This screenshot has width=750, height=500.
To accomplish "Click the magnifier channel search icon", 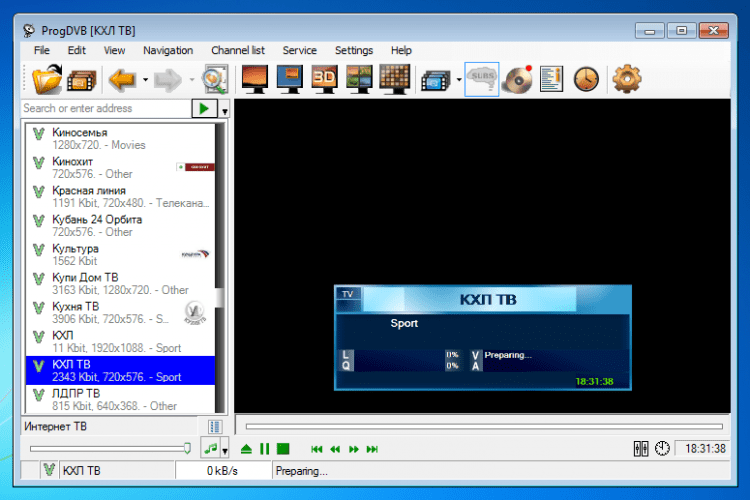I will click(215, 79).
